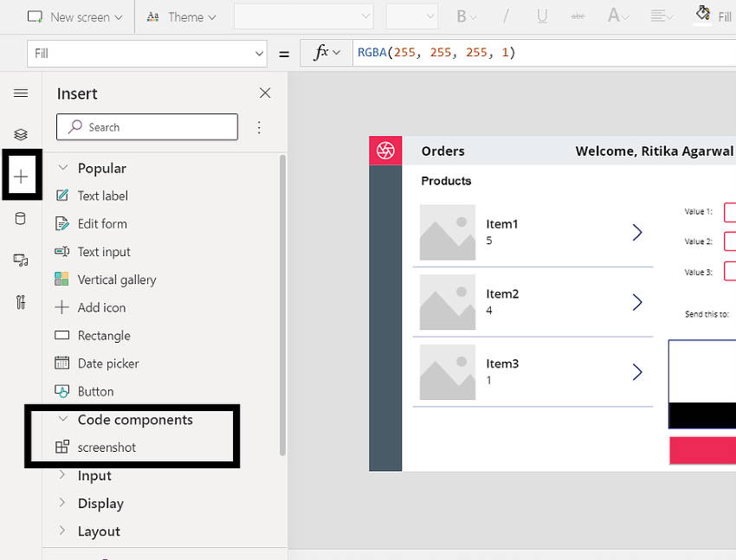This screenshot has height=560, width=736.
Task: Toggle underline formatting
Action: point(542,17)
